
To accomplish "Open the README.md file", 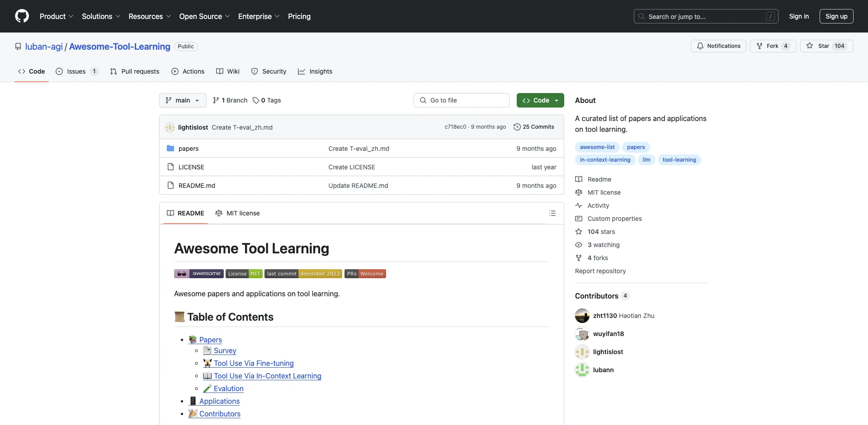I will 197,186.
